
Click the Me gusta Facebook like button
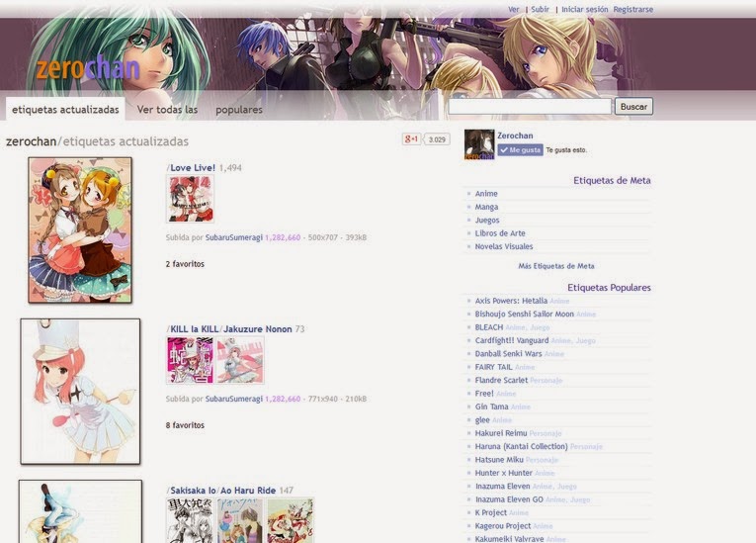coord(520,150)
